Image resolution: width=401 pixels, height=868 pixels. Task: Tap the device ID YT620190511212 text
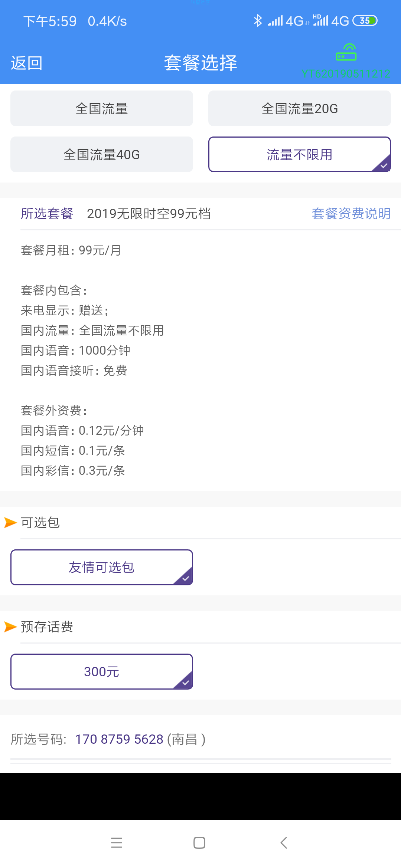pyautogui.click(x=346, y=74)
